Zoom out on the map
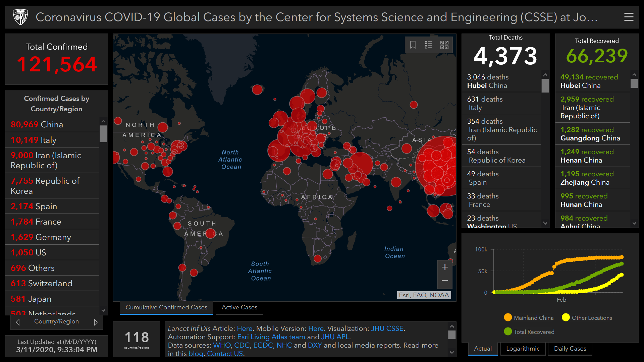The image size is (644, 362). click(445, 281)
